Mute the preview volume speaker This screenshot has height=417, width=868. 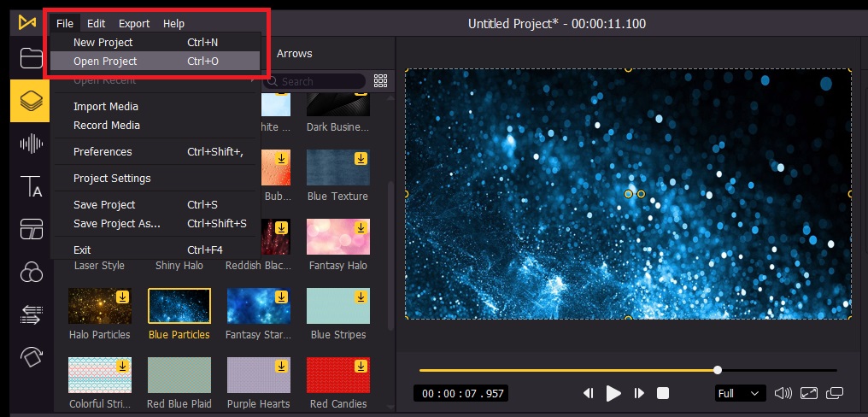[783, 393]
